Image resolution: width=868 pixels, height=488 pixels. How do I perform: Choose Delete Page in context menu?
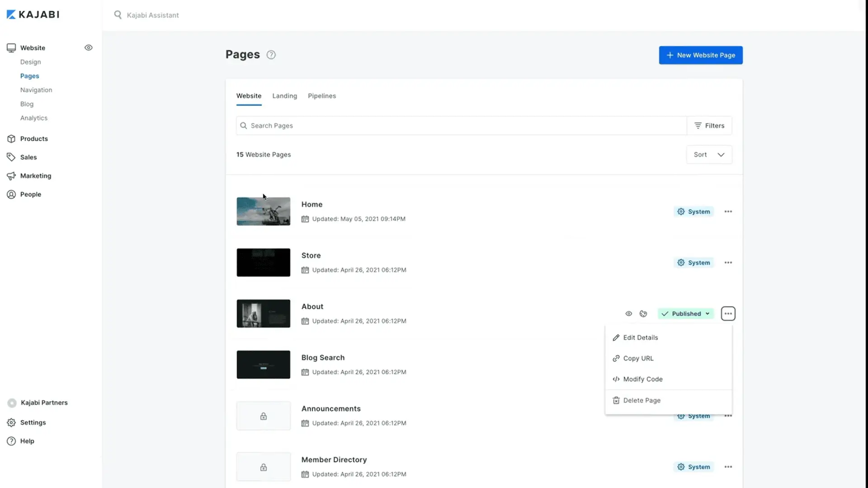pyautogui.click(x=642, y=400)
